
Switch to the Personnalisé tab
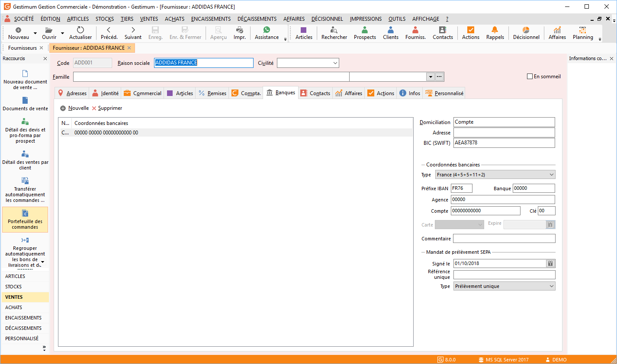coord(444,93)
